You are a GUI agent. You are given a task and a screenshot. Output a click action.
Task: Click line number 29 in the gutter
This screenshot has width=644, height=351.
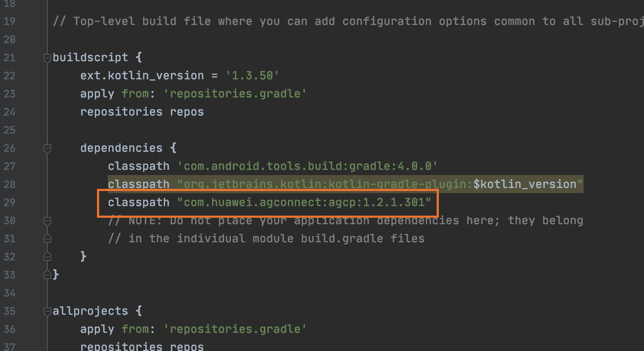pyautogui.click(x=9, y=203)
